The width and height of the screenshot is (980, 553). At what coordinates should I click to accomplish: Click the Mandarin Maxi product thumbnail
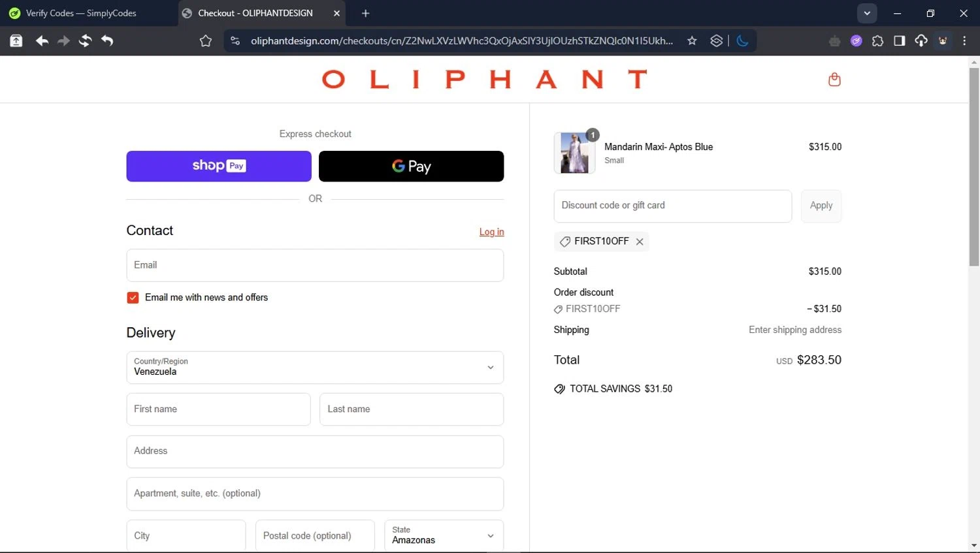tap(574, 153)
